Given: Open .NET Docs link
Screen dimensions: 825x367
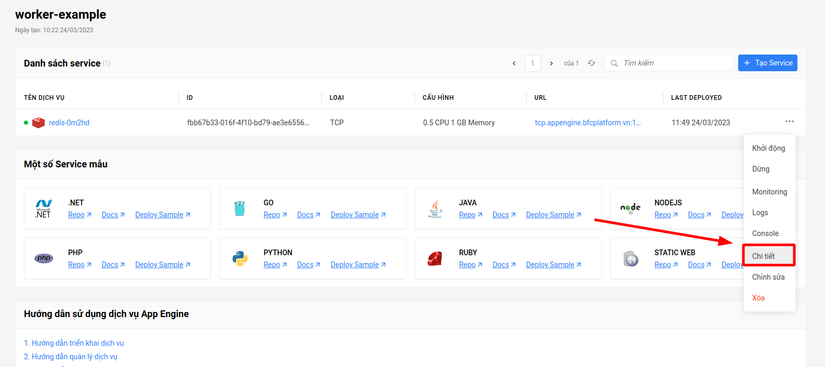Looking at the screenshot, I should tap(113, 215).
